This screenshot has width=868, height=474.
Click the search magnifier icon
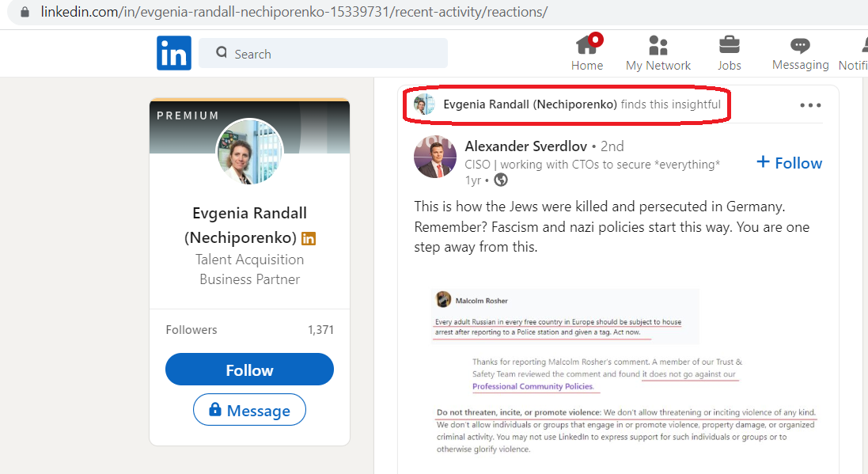222,52
